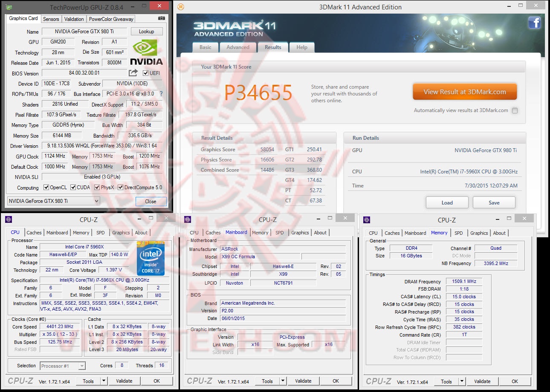Switch to the Validation tab in GPU-Z
Image resolution: width=550 pixels, height=392 pixels.
74,19
